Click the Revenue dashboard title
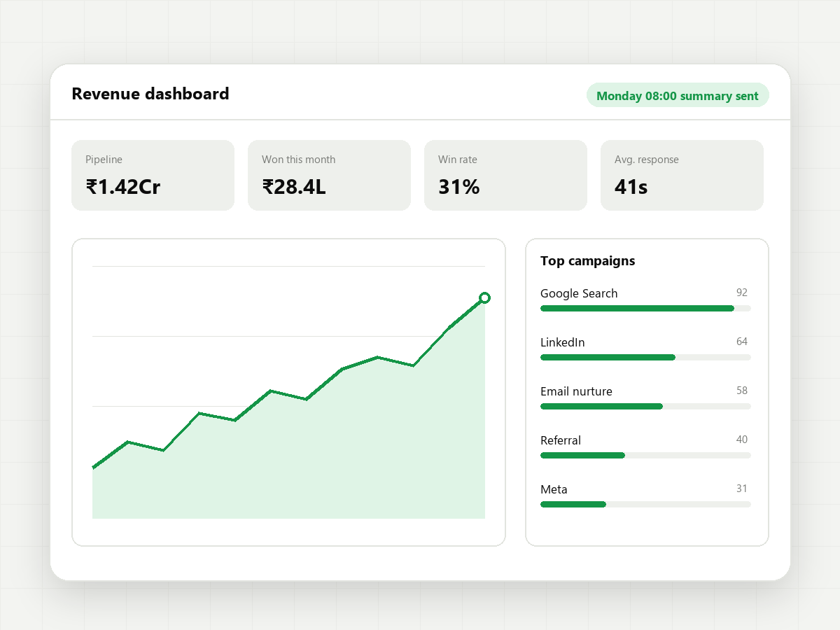This screenshot has width=840, height=630. click(x=150, y=94)
